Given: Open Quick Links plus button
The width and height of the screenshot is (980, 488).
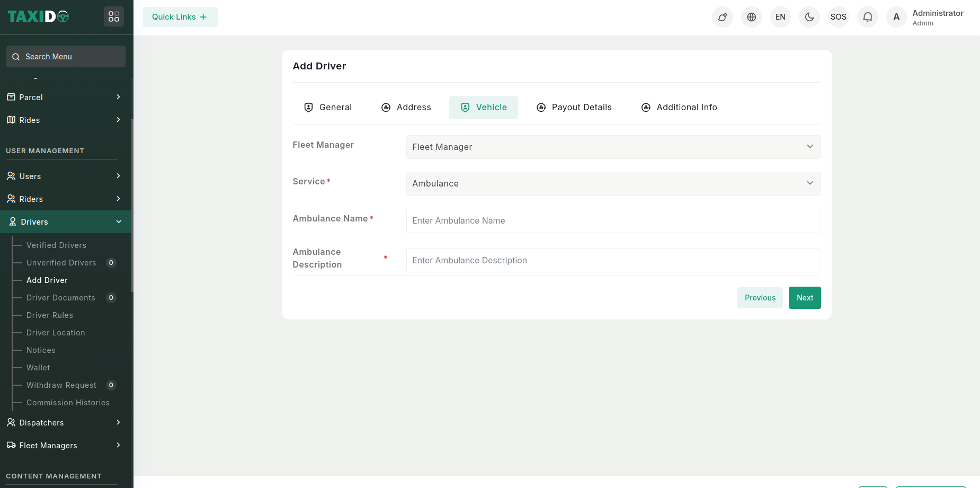Looking at the screenshot, I should pyautogui.click(x=180, y=17).
